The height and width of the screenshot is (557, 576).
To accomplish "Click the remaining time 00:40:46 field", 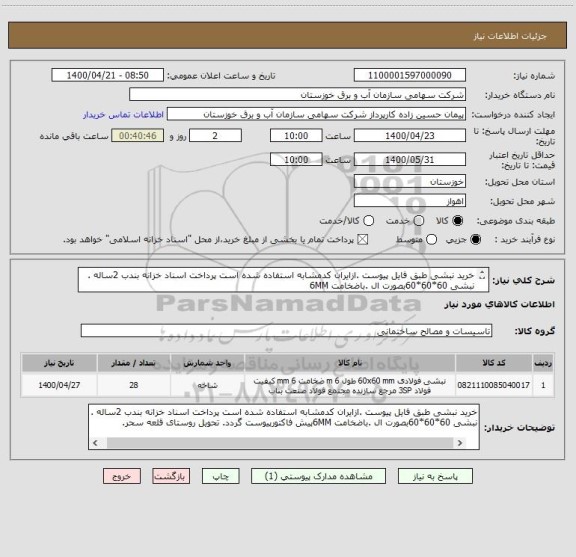I will pyautogui.click(x=137, y=136).
